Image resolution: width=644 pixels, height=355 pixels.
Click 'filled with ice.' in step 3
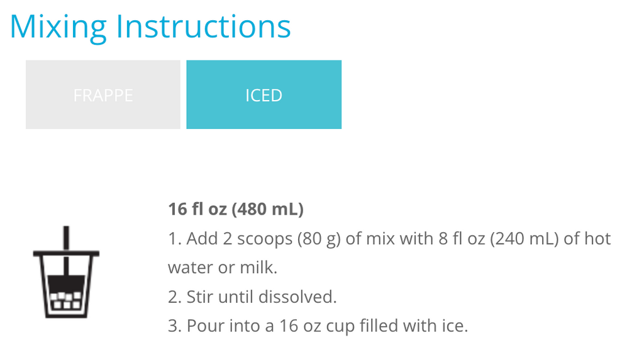pyautogui.click(x=414, y=326)
